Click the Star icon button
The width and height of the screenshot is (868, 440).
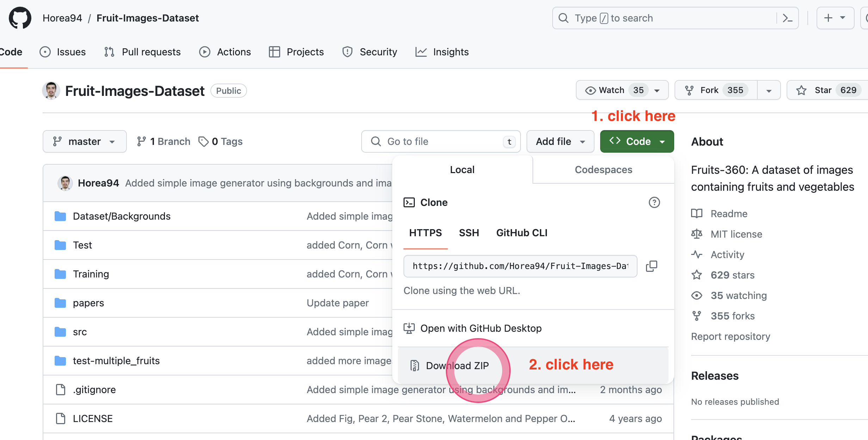click(801, 90)
